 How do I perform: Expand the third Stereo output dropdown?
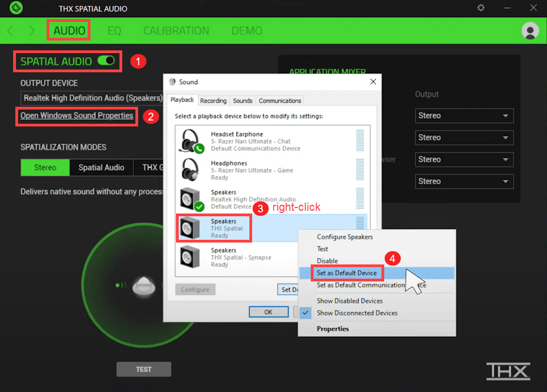pyautogui.click(x=464, y=159)
